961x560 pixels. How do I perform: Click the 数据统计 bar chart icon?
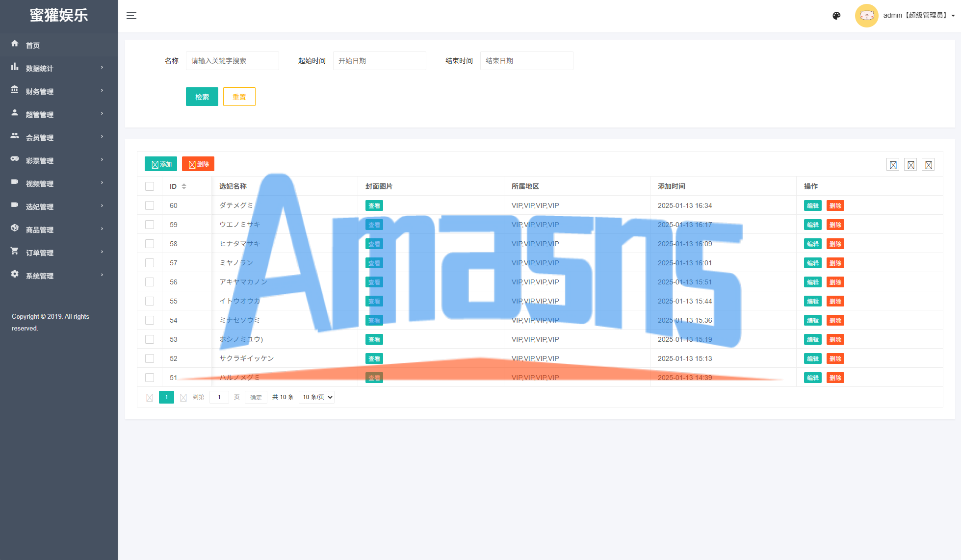15,67
